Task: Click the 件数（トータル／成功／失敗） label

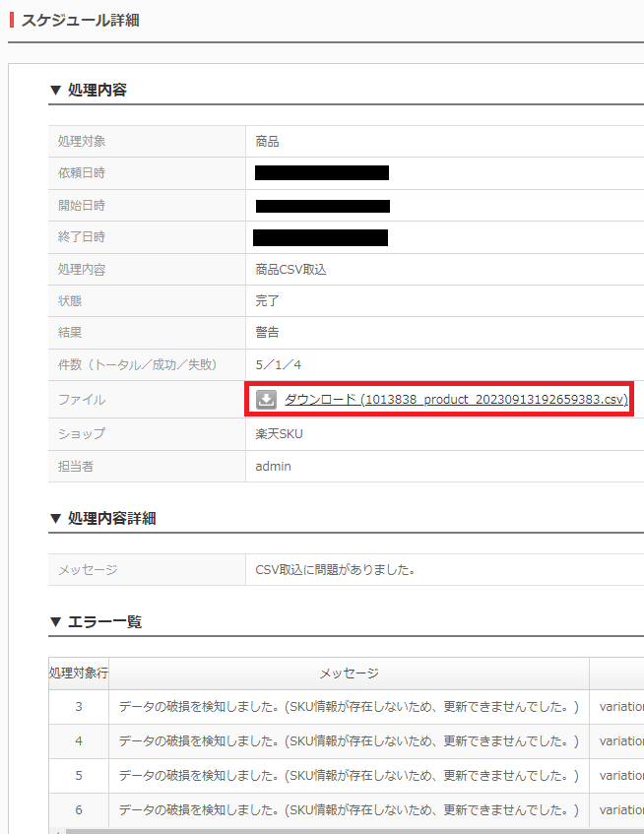Action: pyautogui.click(x=137, y=365)
